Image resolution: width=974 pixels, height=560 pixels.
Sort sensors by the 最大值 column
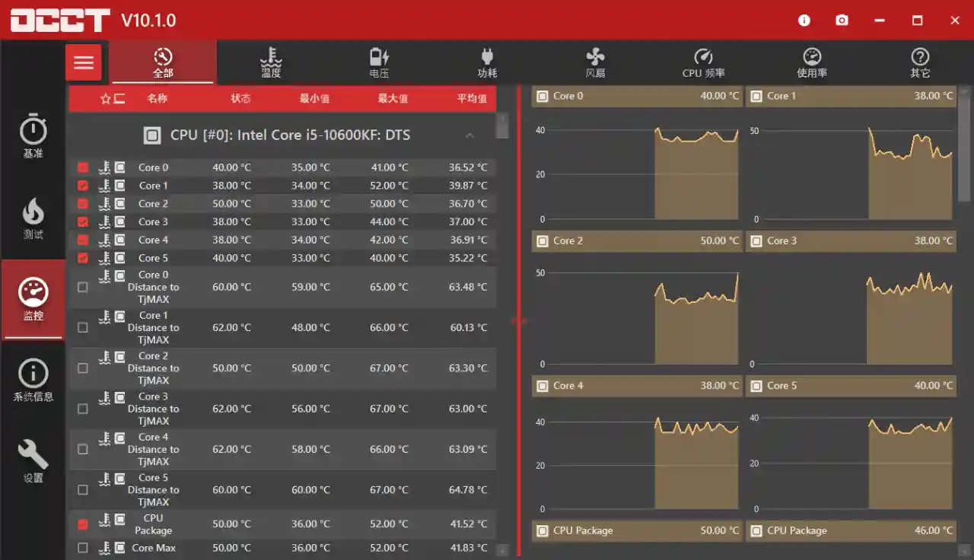click(390, 98)
